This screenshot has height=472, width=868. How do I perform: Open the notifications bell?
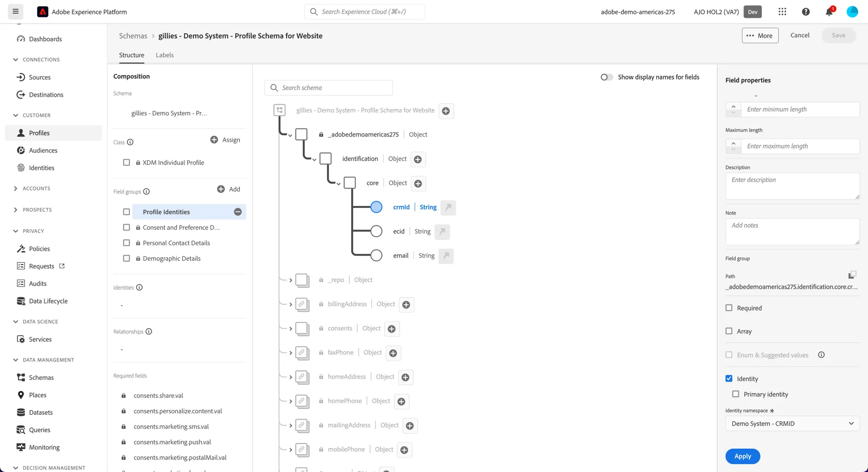[829, 12]
